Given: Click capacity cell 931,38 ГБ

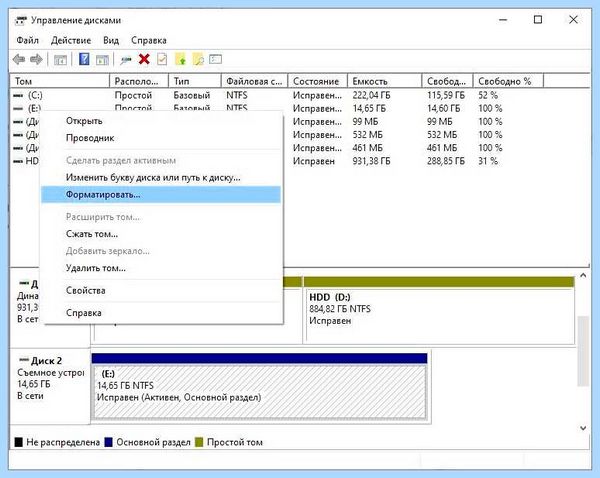Looking at the screenshot, I should click(371, 161).
